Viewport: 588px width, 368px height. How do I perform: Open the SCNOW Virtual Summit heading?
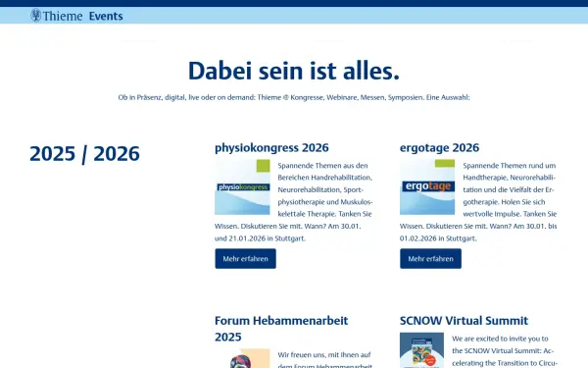pos(464,321)
